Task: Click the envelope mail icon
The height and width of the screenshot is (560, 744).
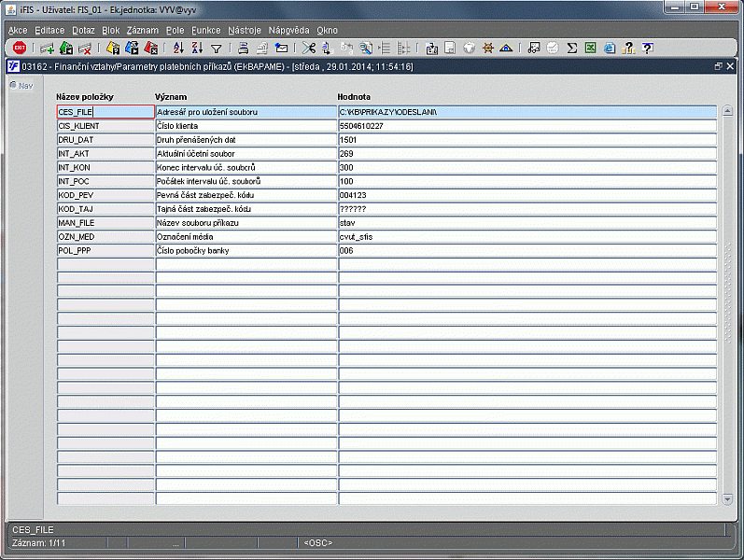Action: pyautogui.click(x=281, y=48)
